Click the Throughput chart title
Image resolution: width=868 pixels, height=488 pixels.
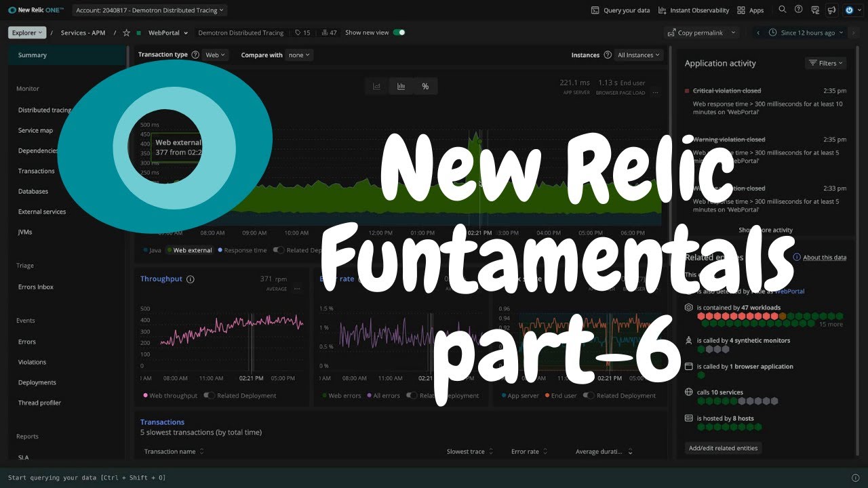[x=161, y=279]
